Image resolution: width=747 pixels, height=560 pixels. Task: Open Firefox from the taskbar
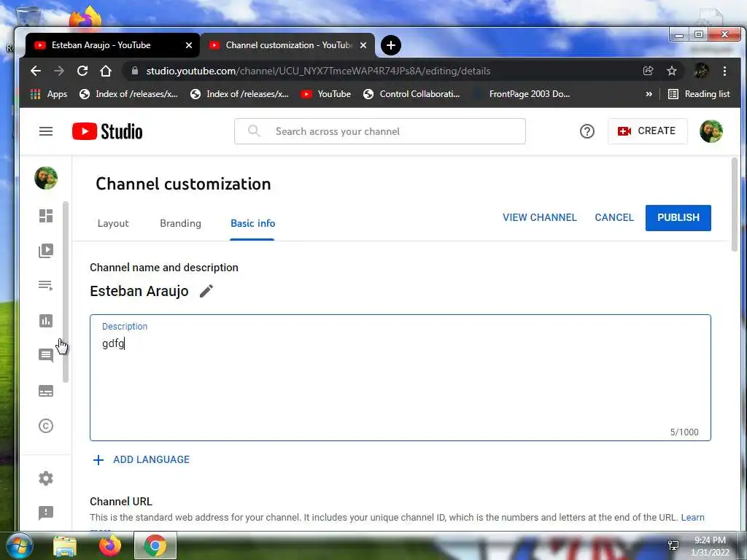(110, 545)
